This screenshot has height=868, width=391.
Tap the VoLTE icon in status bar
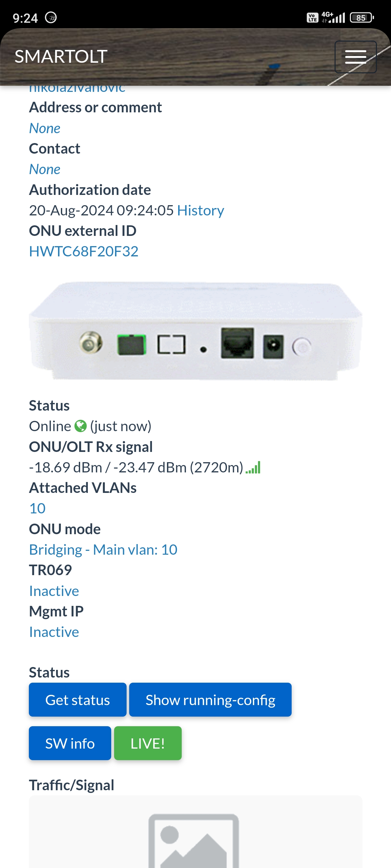point(312,18)
